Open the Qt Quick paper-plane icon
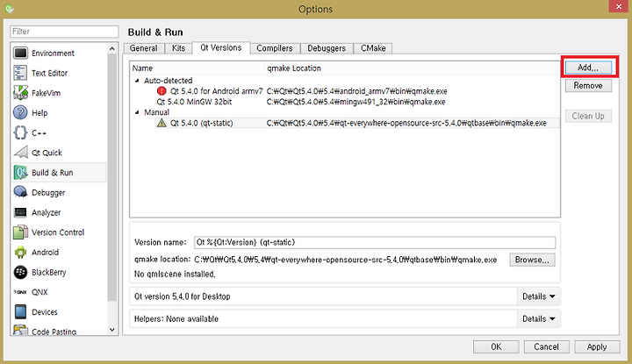 coord(20,153)
